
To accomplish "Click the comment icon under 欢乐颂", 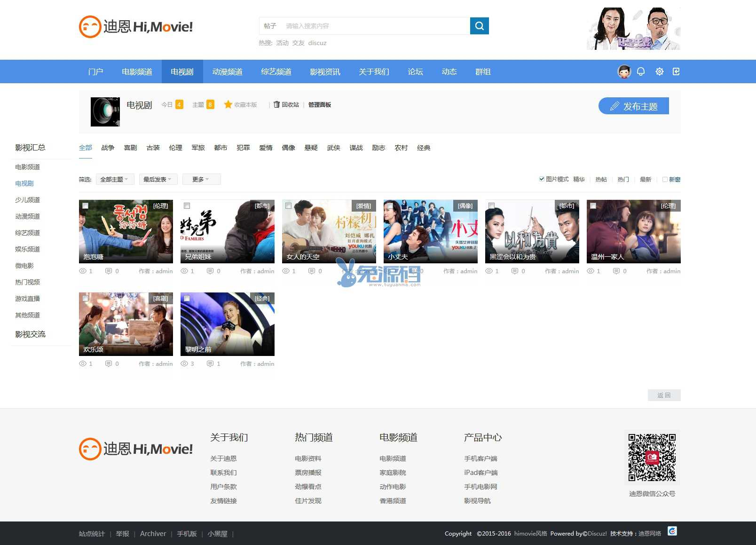I will pyautogui.click(x=109, y=364).
